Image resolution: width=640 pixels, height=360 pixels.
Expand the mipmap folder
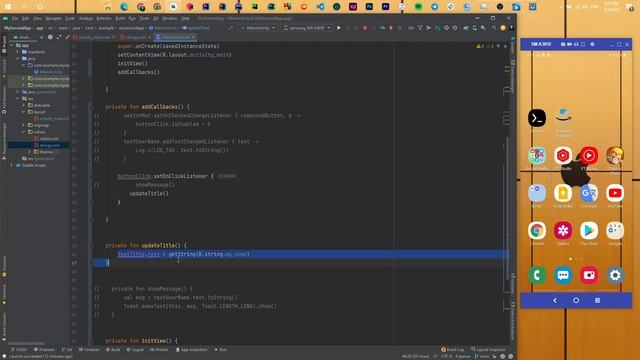point(24,125)
